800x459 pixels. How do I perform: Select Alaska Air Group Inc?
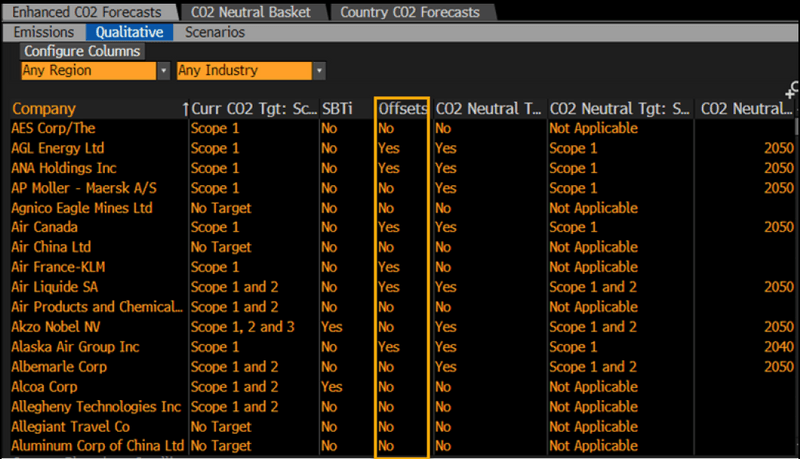75,347
